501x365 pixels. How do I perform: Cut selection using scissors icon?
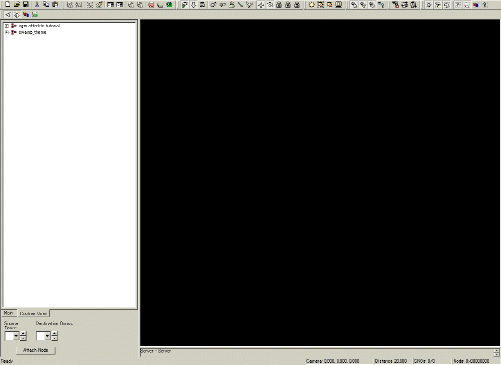(x=37, y=5)
